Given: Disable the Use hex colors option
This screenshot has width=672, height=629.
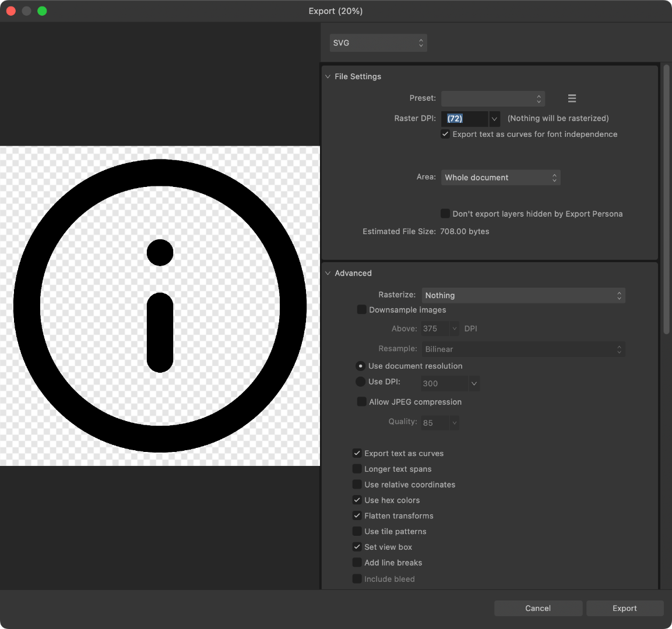Looking at the screenshot, I should tap(357, 500).
